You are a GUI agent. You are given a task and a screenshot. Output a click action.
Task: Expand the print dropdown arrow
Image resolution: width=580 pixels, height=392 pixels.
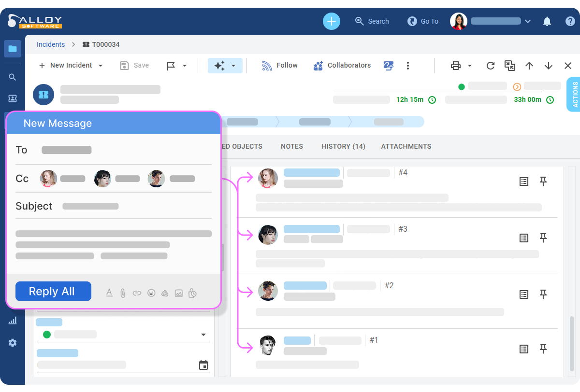coord(470,66)
